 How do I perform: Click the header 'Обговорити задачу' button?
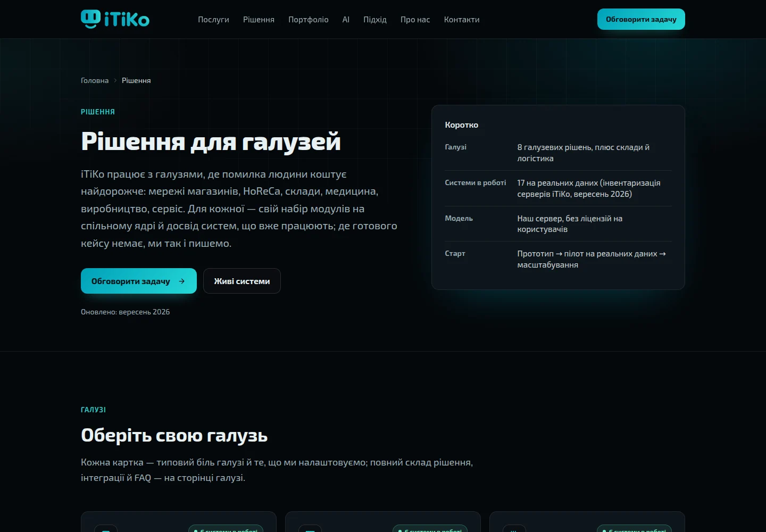click(641, 19)
